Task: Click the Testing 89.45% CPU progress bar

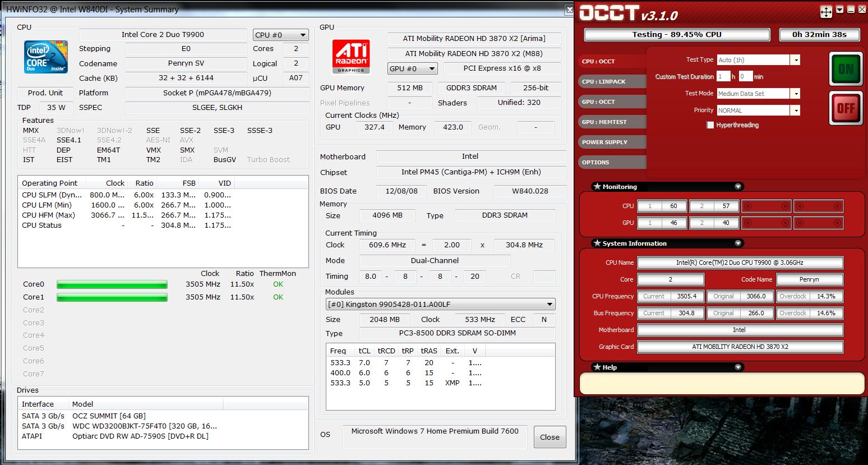Action: (x=677, y=34)
